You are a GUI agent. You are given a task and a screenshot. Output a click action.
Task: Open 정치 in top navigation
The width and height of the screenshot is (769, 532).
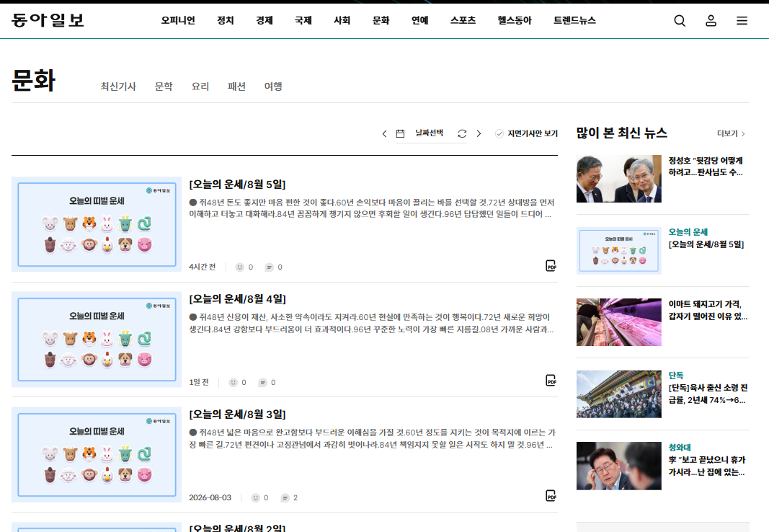click(x=226, y=21)
